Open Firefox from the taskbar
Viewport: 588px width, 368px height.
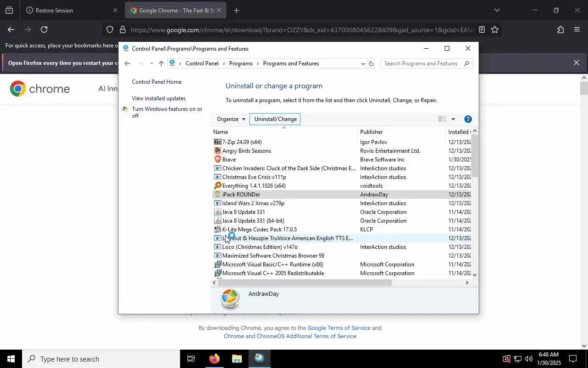pos(215,359)
